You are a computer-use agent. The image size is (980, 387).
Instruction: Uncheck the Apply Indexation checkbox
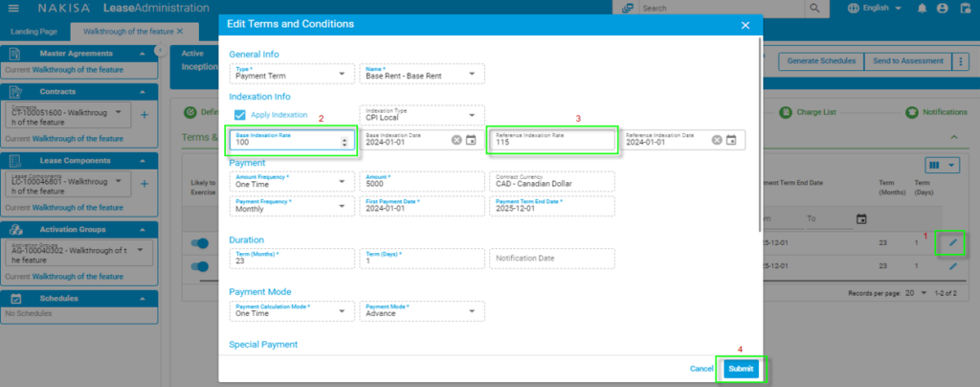(x=240, y=115)
